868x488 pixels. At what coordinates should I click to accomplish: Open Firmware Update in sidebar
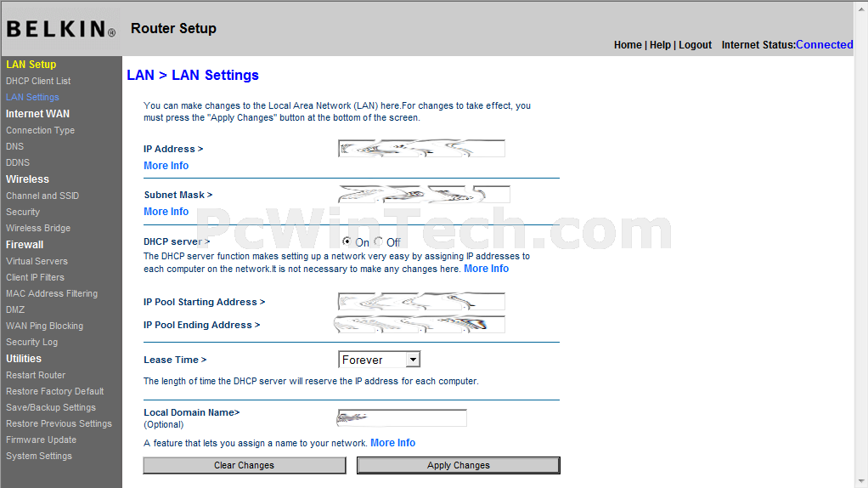pos(41,440)
